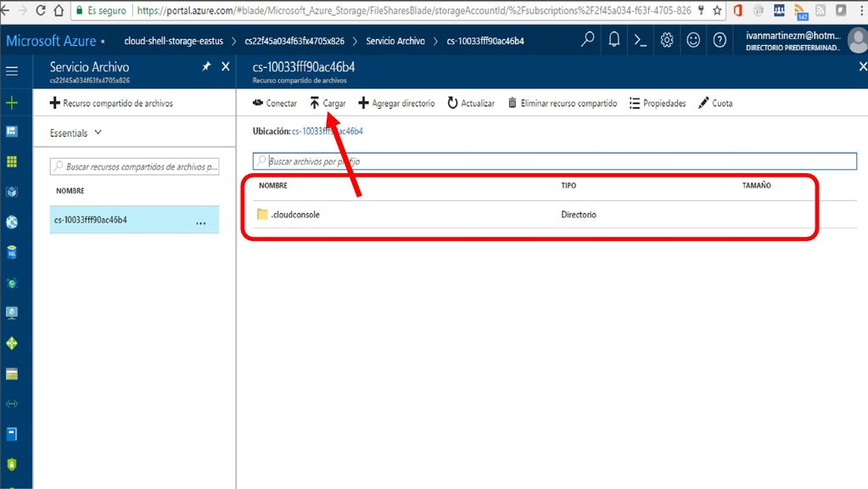The image size is (868, 489).
Task: Click the Ubicación cs-10033fff90ac46b4 link
Action: [x=328, y=132]
